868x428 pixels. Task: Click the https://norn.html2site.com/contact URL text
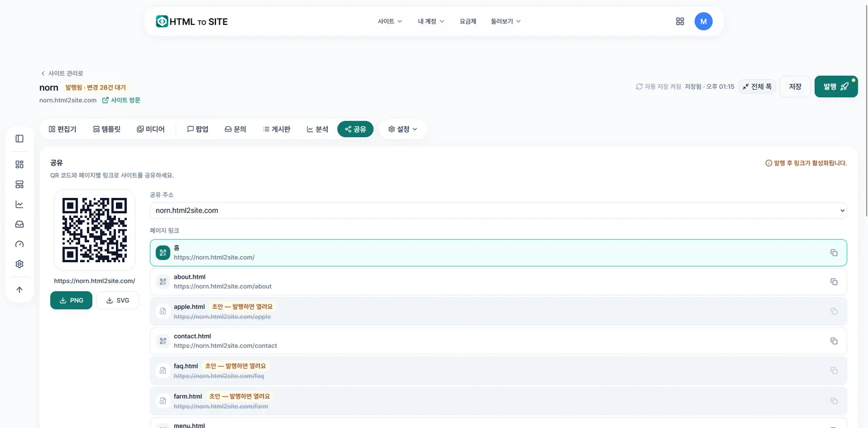225,346
